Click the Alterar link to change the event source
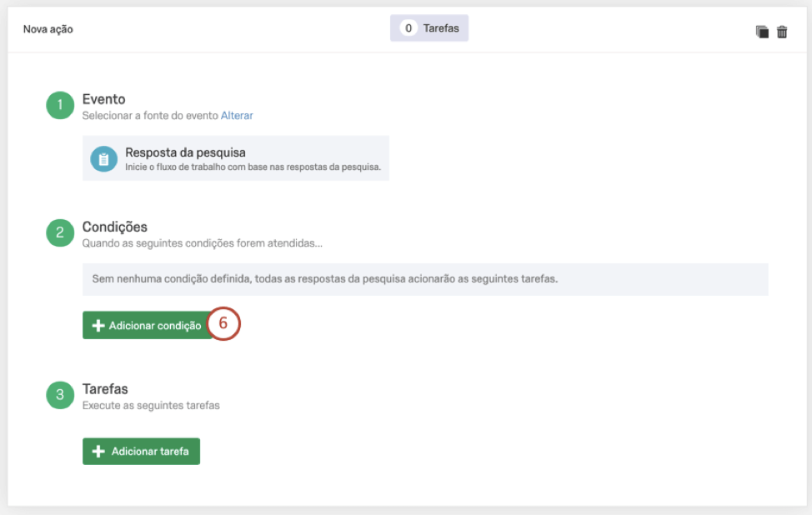 [x=237, y=116]
